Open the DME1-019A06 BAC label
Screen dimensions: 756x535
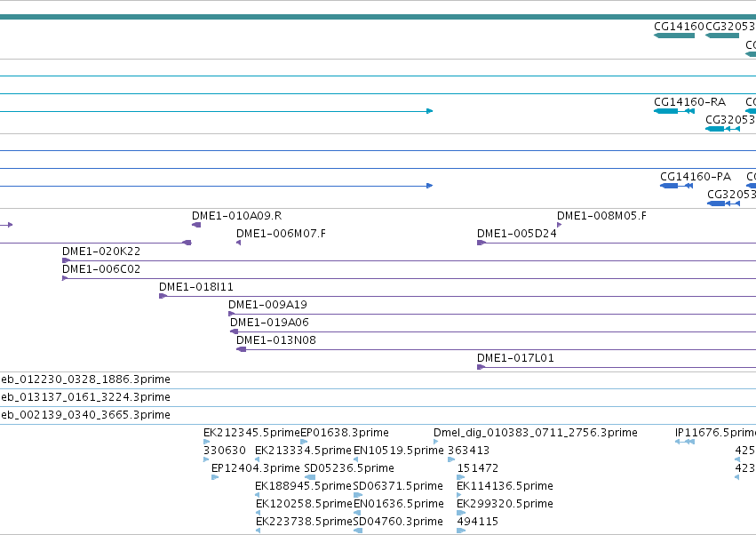tap(269, 323)
